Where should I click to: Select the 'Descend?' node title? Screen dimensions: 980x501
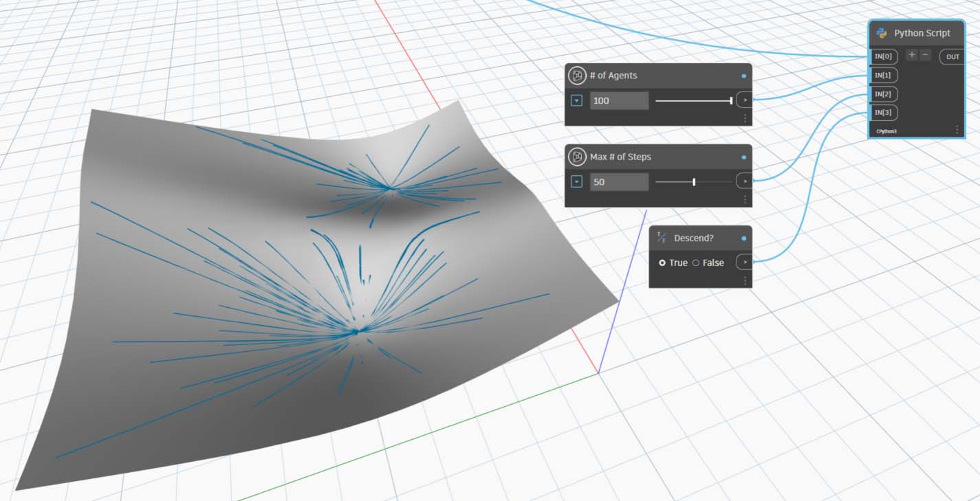tap(694, 238)
